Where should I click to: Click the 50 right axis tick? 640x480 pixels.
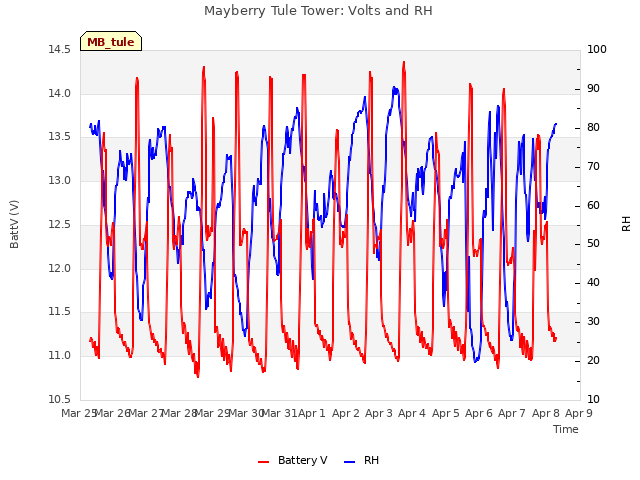pos(593,244)
